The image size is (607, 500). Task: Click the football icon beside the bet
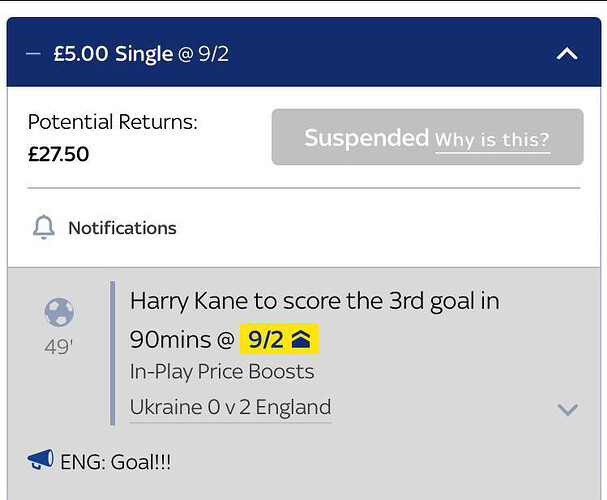point(59,313)
